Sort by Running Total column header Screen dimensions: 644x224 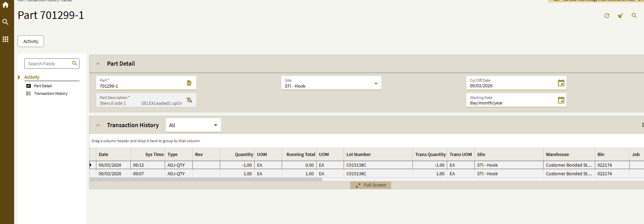pyautogui.click(x=299, y=155)
